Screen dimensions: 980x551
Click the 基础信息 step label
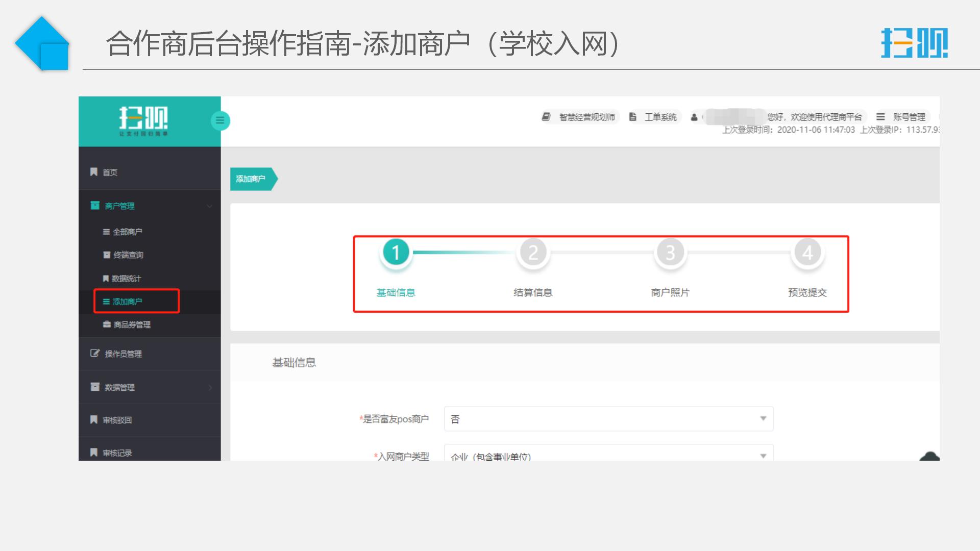pyautogui.click(x=396, y=292)
